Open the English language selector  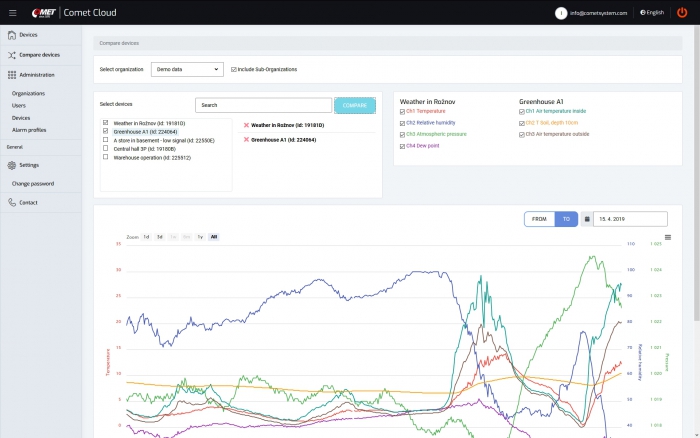coord(651,12)
